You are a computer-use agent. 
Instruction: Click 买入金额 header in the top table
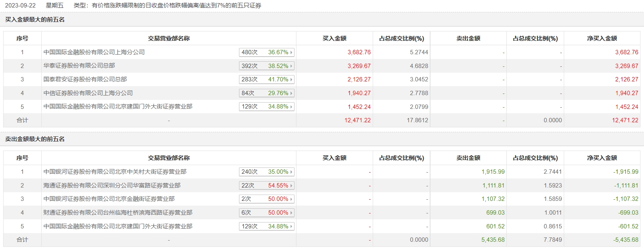pos(334,39)
